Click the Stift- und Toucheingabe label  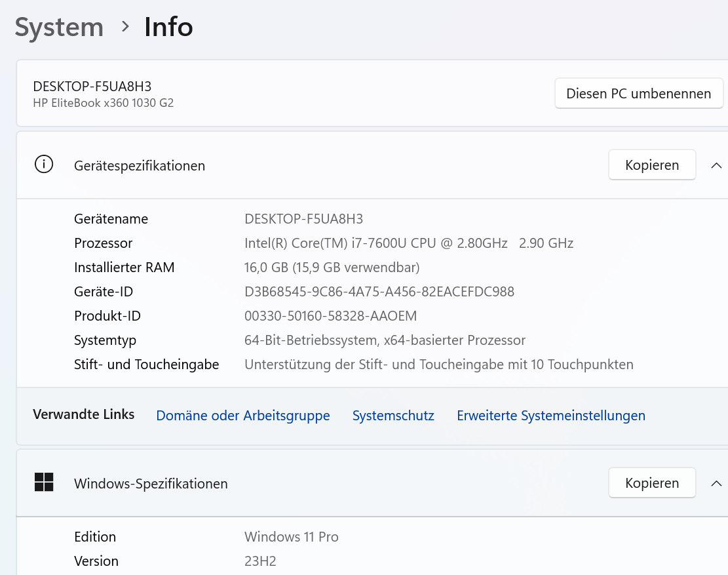[x=146, y=365]
